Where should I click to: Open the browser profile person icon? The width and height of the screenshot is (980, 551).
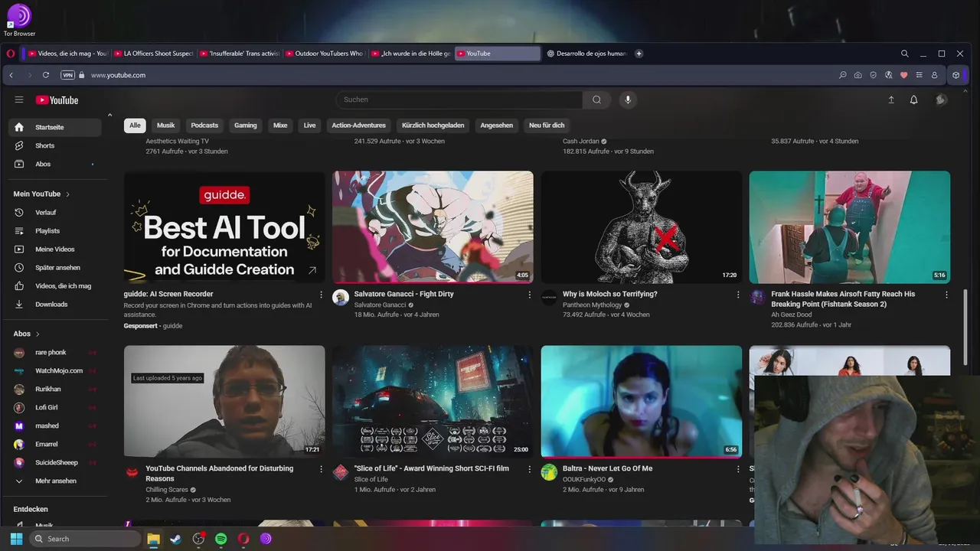click(x=934, y=75)
